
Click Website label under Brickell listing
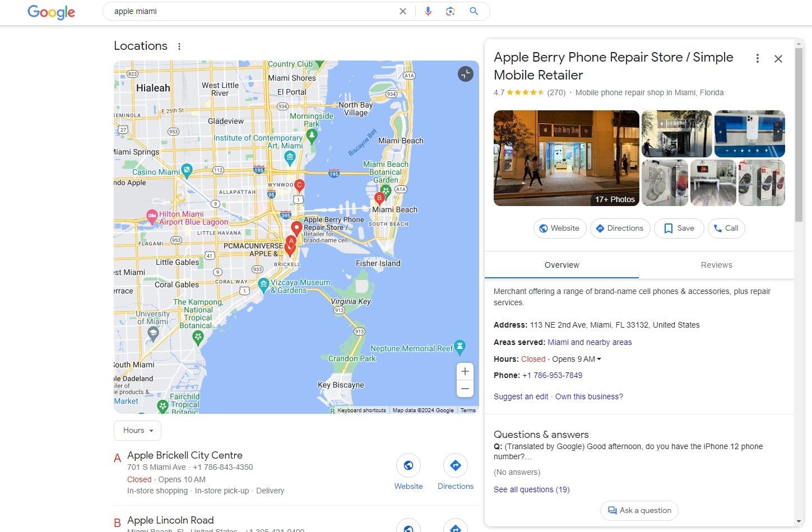(x=409, y=486)
